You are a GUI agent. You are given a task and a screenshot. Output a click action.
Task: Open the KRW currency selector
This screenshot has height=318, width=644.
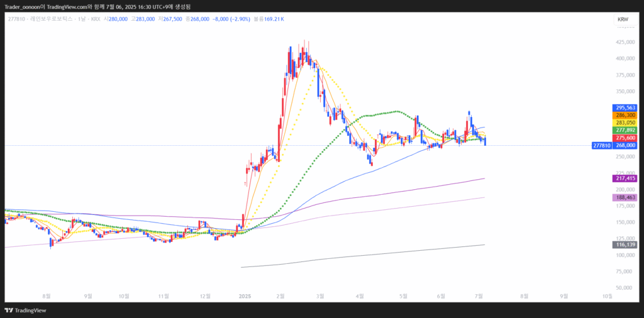623,19
